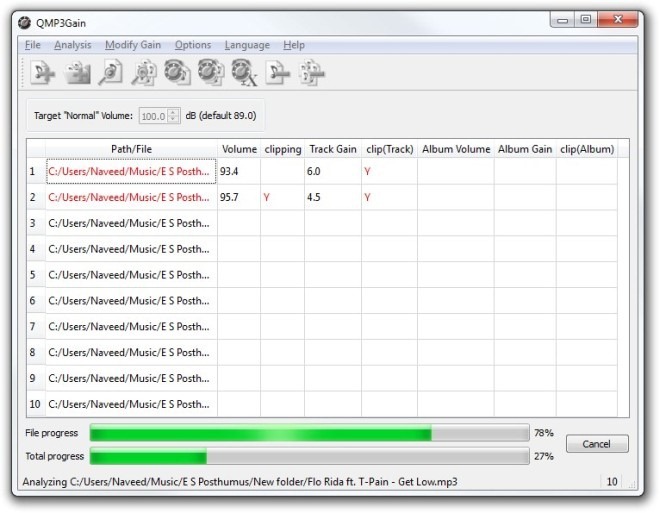Image resolution: width=660 pixels, height=513 pixels.
Task: Click the Add Folder toolbar icon
Action: tap(77, 73)
